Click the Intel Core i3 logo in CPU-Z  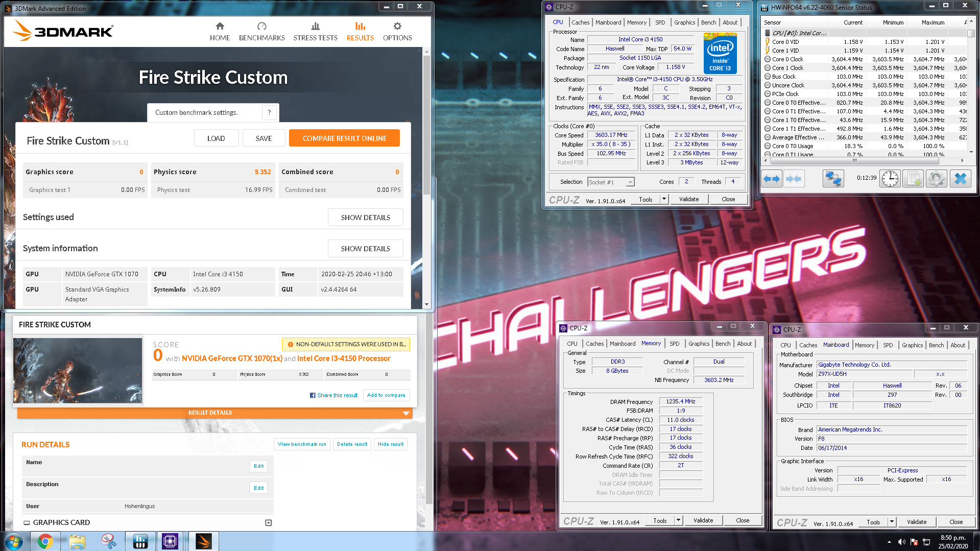coord(720,53)
